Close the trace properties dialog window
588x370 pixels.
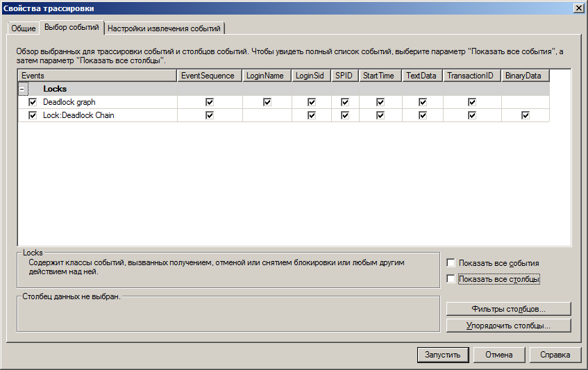pos(579,8)
